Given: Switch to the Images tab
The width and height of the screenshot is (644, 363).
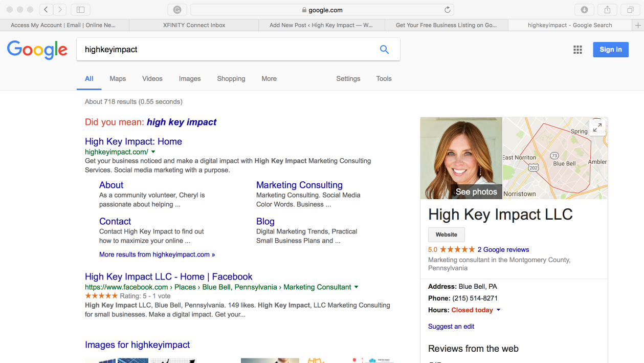Looking at the screenshot, I should tap(190, 79).
